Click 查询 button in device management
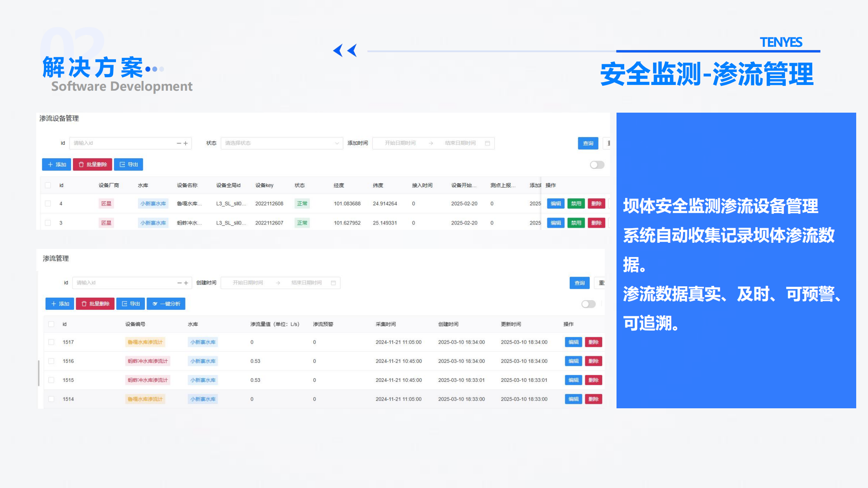868x488 pixels. [588, 143]
